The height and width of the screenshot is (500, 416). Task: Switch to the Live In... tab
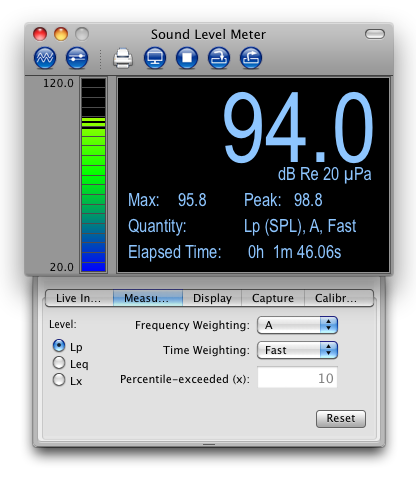(x=79, y=298)
